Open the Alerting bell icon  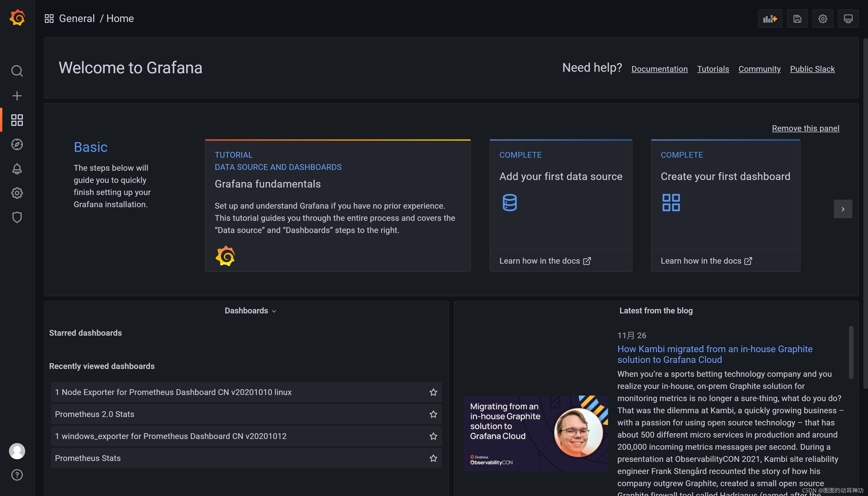[x=17, y=169]
